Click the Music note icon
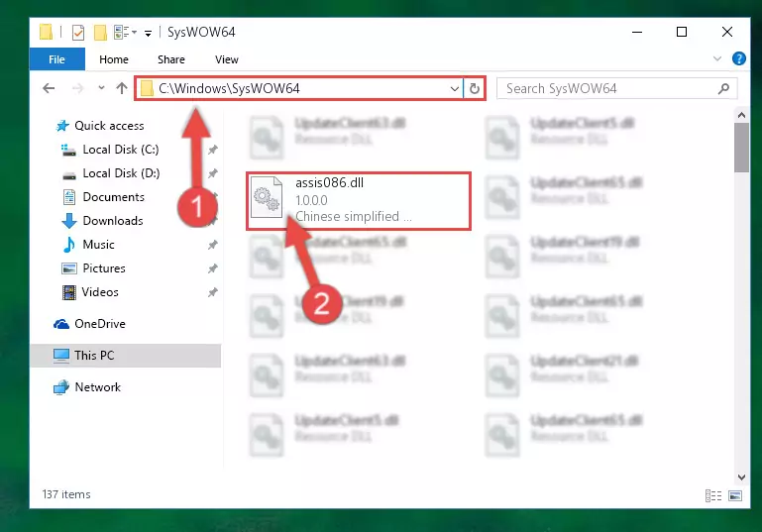This screenshot has height=532, width=762. pyautogui.click(x=69, y=245)
